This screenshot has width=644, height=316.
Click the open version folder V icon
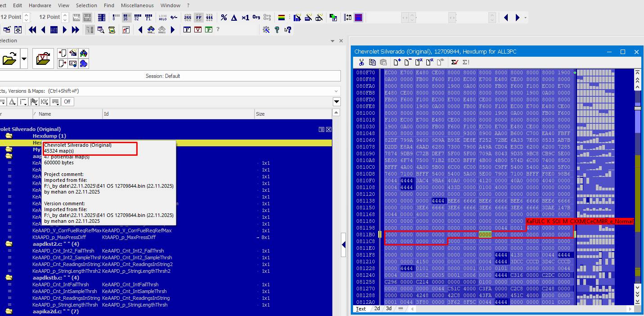coord(43,59)
